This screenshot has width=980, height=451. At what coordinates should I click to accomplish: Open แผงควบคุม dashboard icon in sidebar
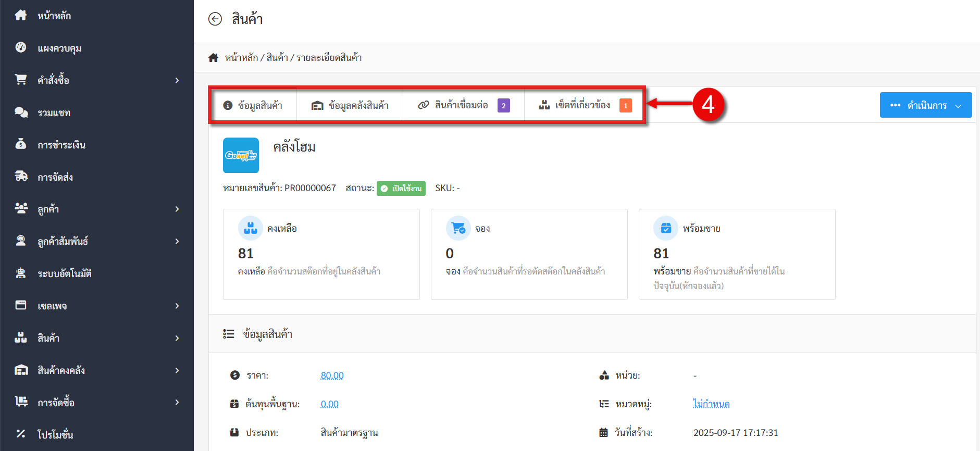pos(21,48)
